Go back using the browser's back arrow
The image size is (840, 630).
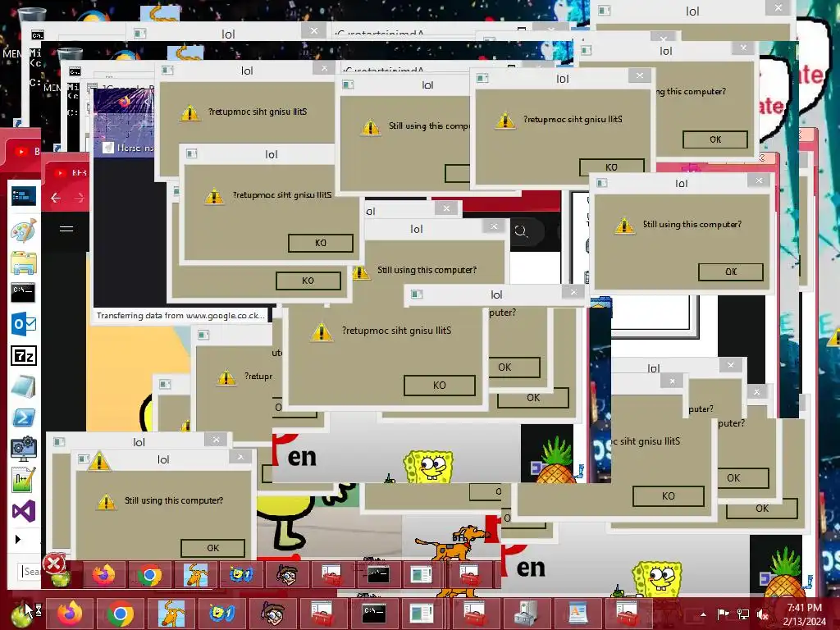pyautogui.click(x=56, y=199)
